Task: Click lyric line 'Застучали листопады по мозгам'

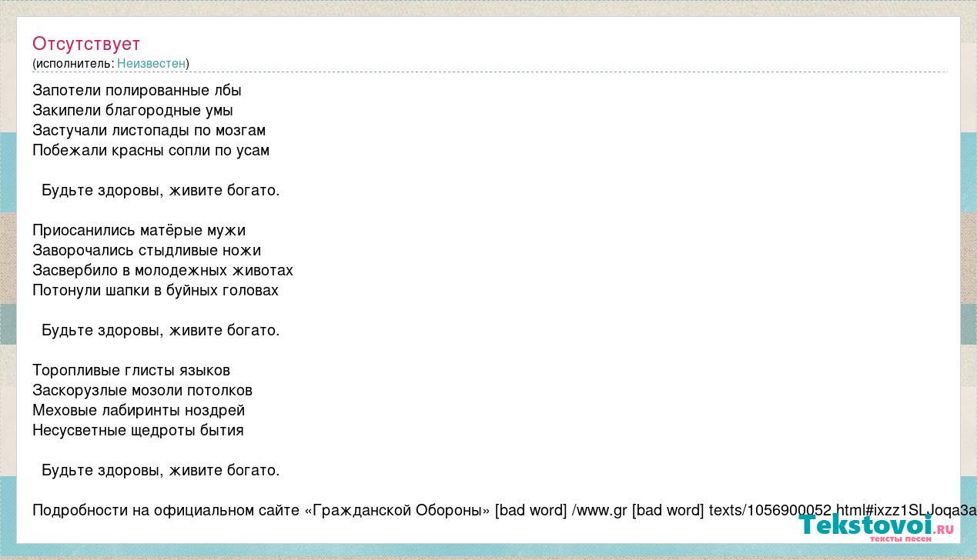Action: 149,131
